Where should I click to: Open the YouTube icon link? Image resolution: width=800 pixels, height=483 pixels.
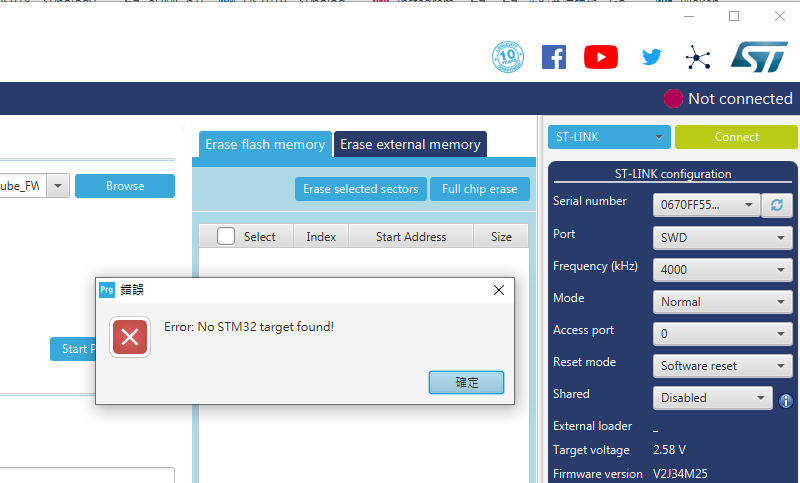tap(601, 57)
